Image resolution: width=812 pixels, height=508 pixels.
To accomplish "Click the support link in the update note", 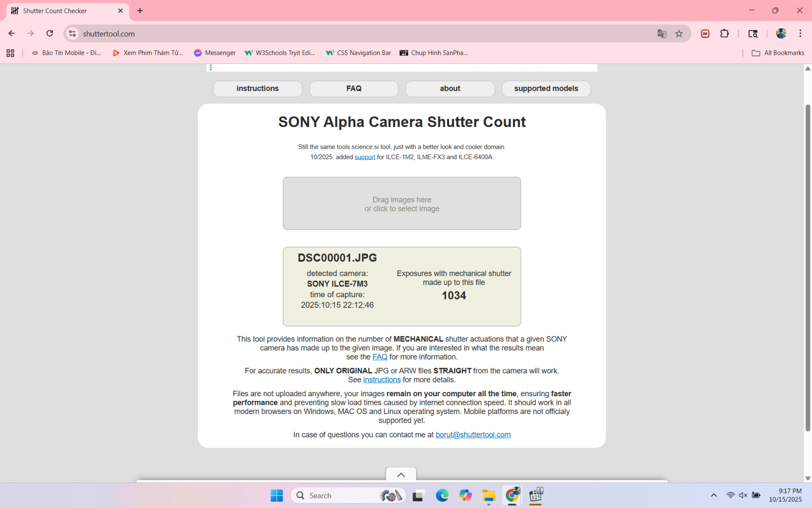I will tap(364, 157).
